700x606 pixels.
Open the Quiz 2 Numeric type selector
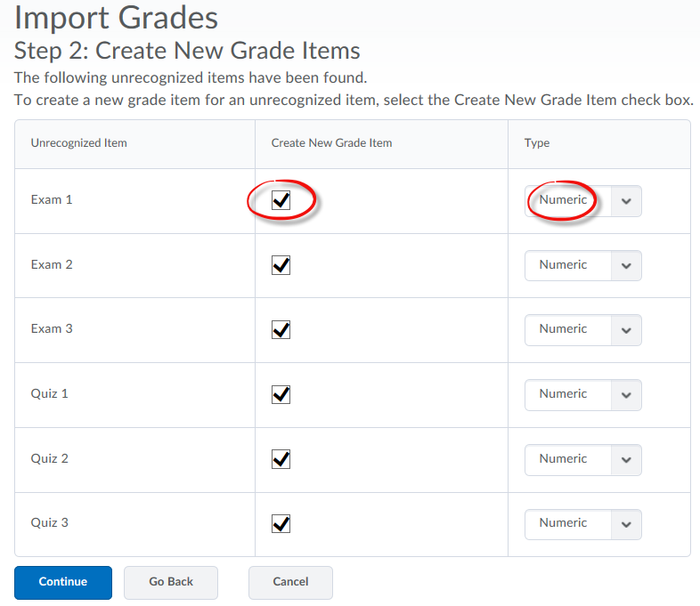tap(583, 460)
